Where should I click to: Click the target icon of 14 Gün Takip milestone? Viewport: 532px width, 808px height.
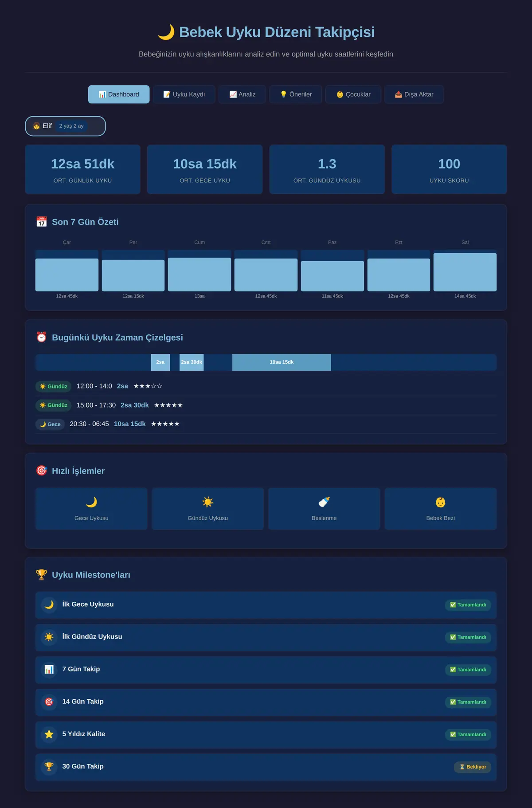(49, 702)
